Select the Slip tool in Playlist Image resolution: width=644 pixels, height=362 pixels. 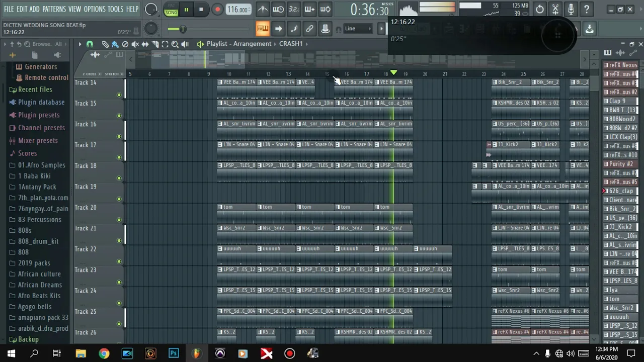[x=145, y=44]
